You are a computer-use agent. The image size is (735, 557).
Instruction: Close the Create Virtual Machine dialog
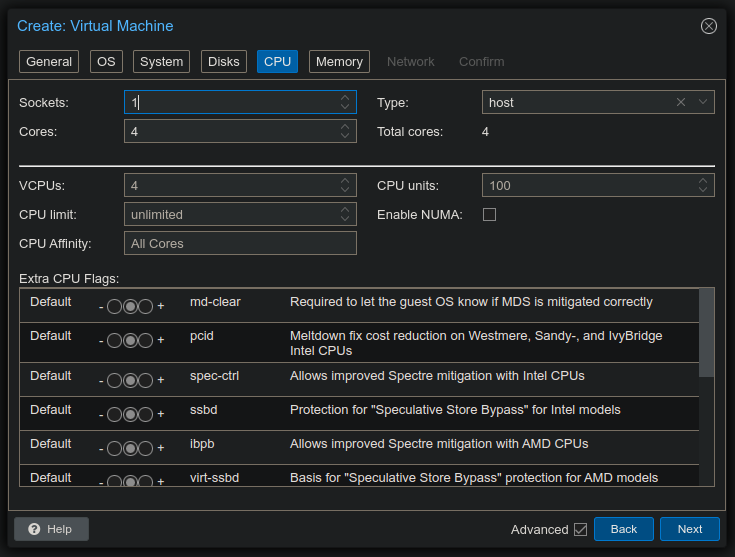click(709, 26)
